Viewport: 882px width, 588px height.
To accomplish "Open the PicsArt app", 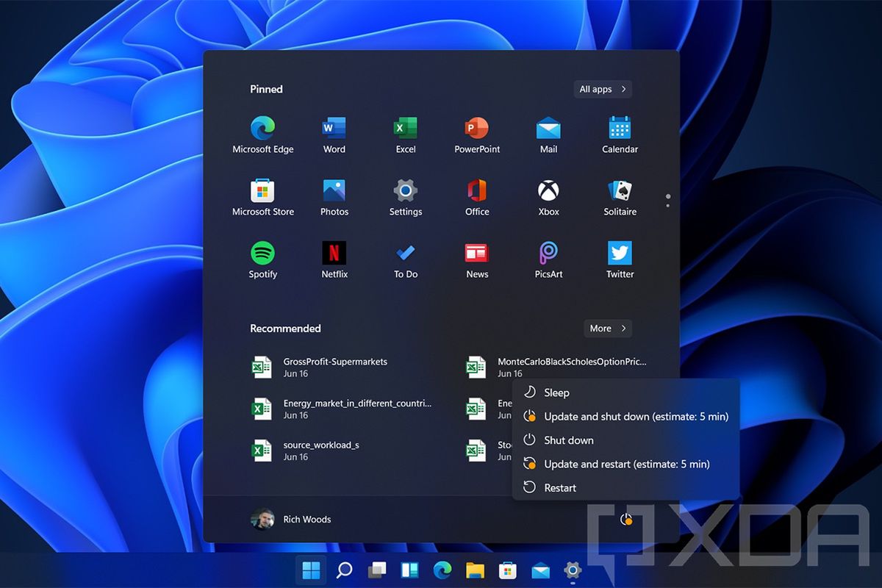I will tap(548, 254).
